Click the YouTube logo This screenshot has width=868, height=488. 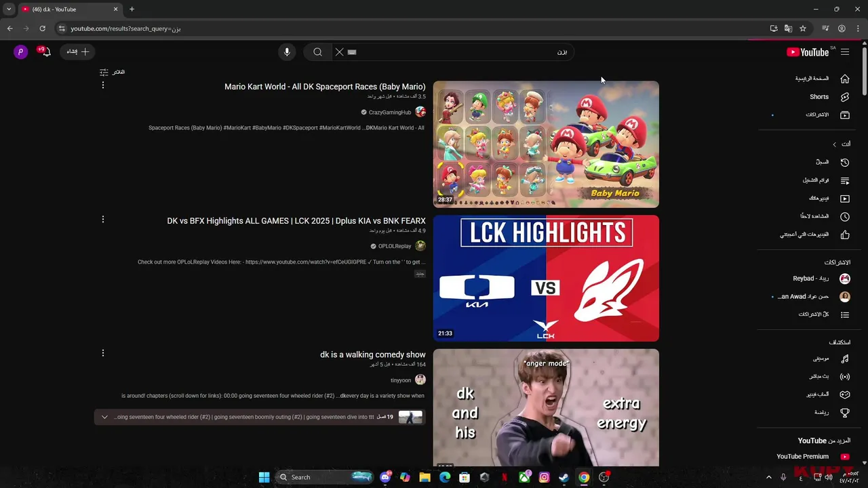pyautogui.click(x=808, y=52)
